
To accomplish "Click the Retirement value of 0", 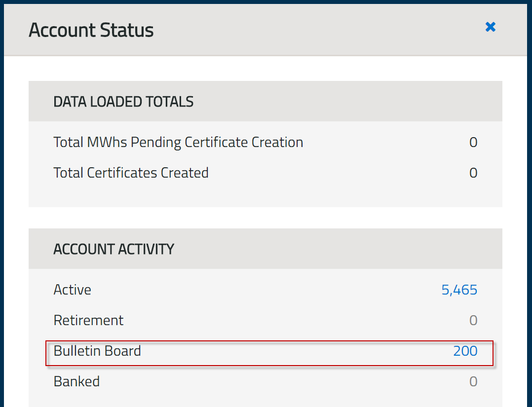I will (x=473, y=321).
